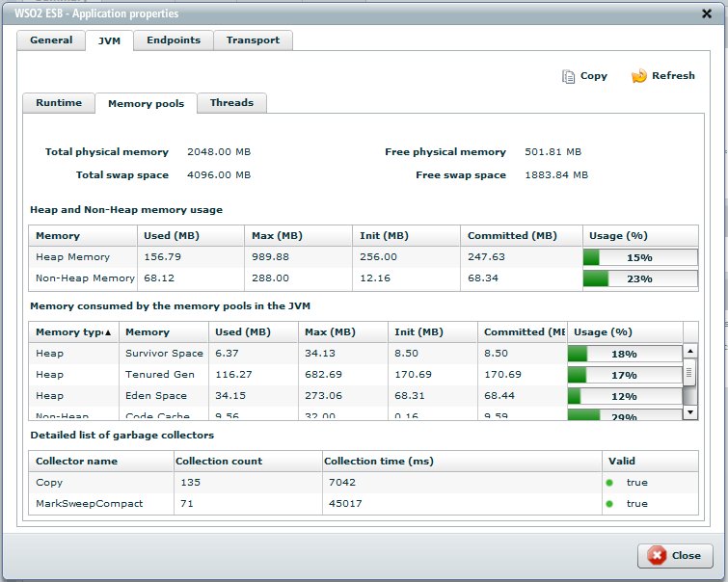Select the Copy collector name cell
728x582 pixels.
pyautogui.click(x=101, y=483)
